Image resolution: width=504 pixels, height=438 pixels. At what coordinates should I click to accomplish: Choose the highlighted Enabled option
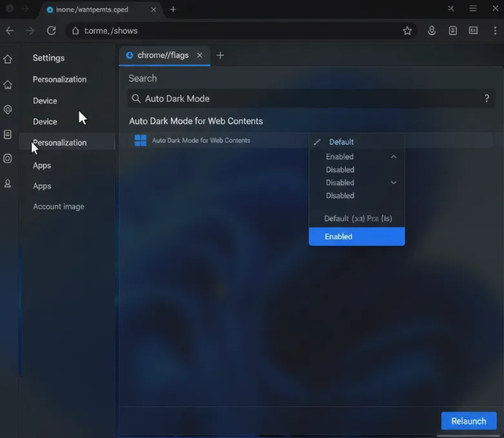pyautogui.click(x=356, y=237)
